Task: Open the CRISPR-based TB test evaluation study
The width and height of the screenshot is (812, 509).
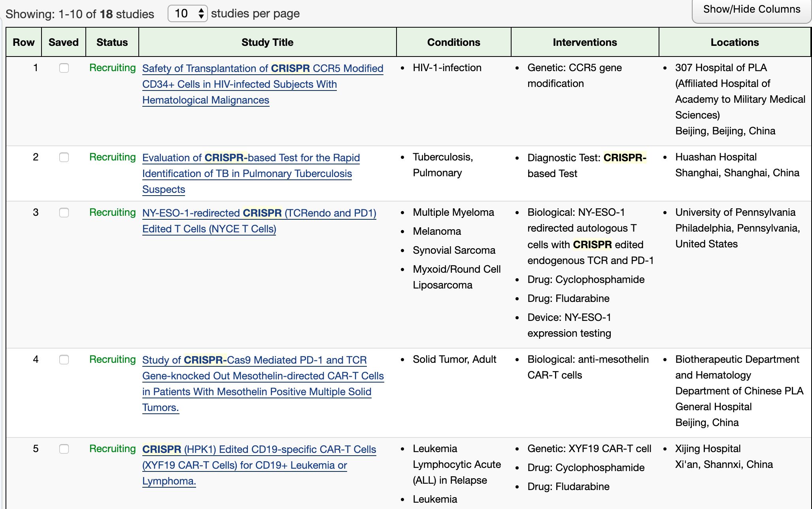Action: point(251,173)
